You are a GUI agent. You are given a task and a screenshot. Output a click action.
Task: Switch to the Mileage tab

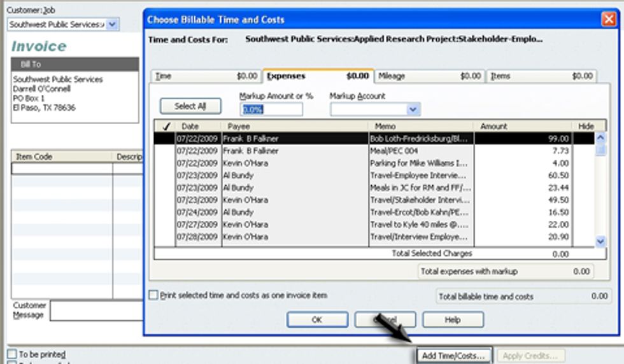click(430, 76)
